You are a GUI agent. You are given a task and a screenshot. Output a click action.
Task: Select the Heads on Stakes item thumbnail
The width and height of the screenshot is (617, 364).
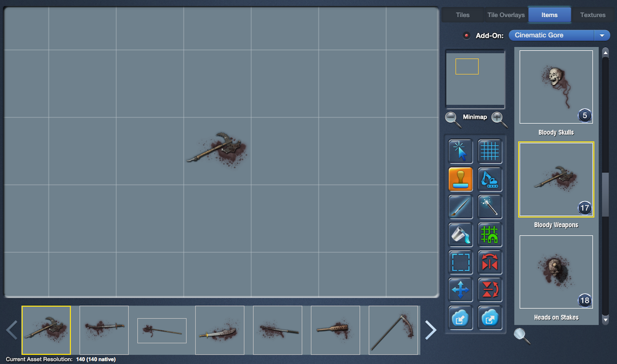(x=556, y=272)
